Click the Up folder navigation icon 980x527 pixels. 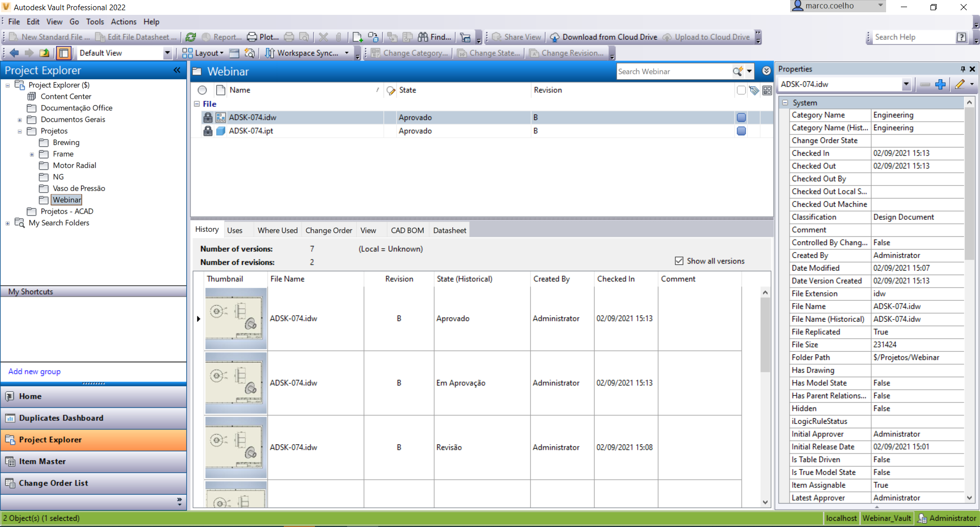(x=44, y=53)
